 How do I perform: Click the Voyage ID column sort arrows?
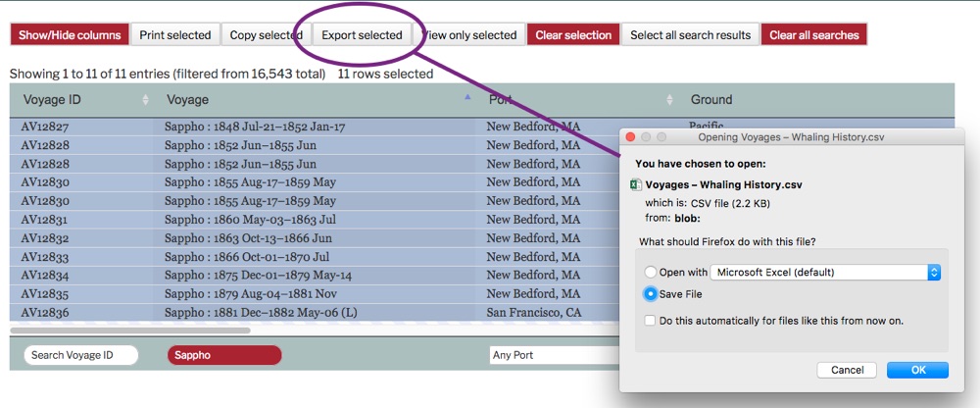pyautogui.click(x=146, y=100)
